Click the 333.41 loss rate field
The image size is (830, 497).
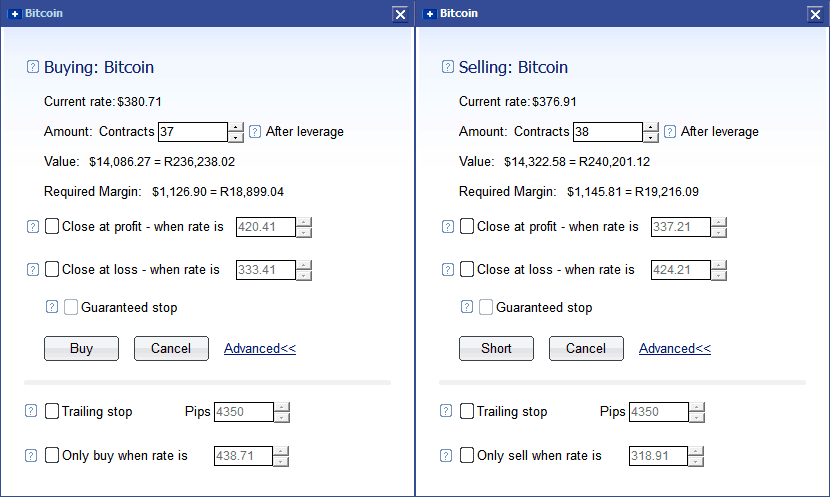(266, 270)
